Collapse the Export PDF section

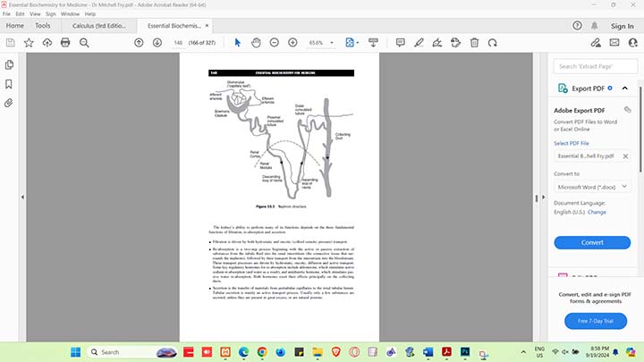(x=625, y=88)
